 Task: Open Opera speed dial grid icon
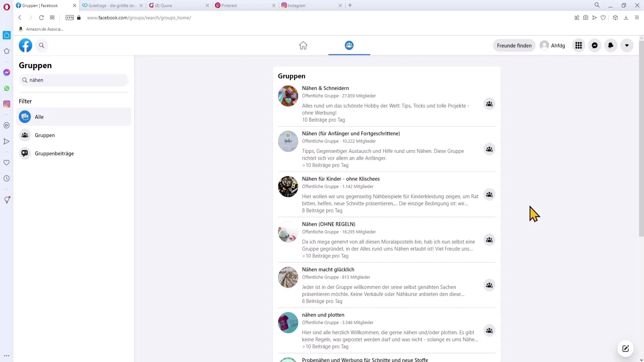tap(52, 17)
